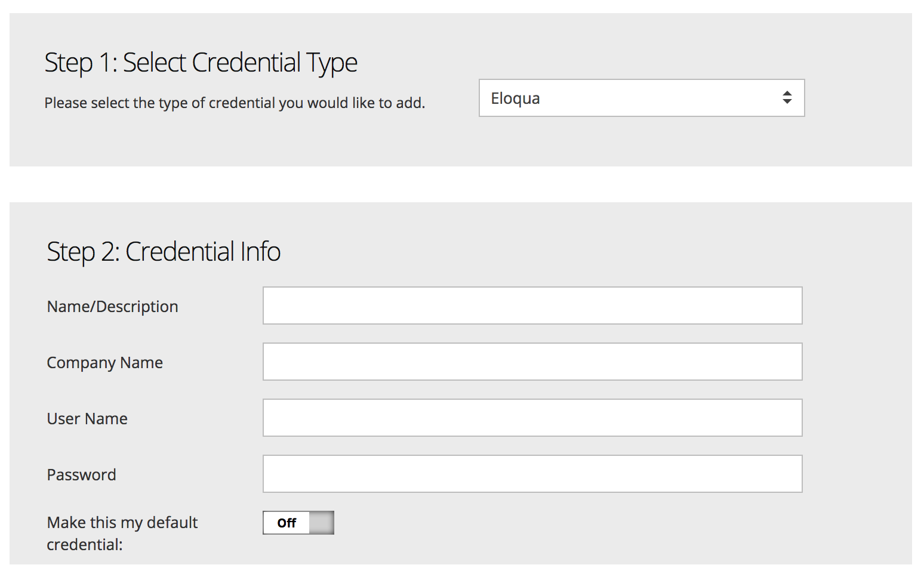924x574 pixels.
Task: Click the "Name/Description" field label
Action: click(x=112, y=307)
